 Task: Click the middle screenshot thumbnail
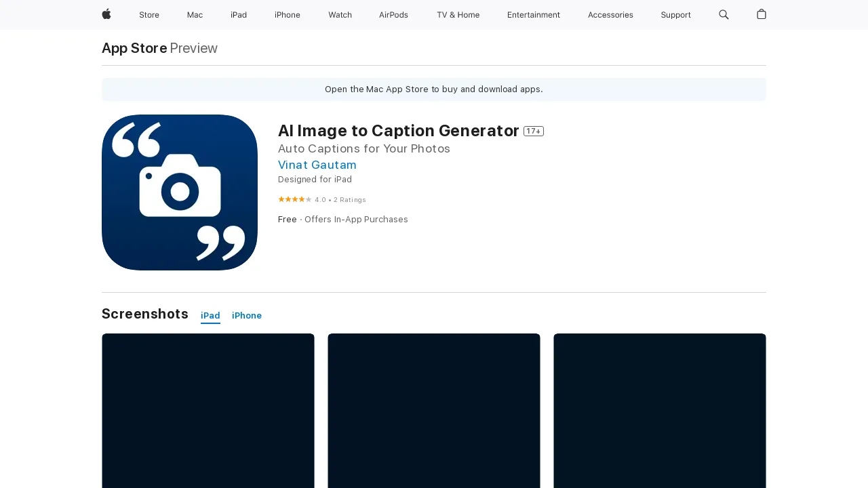pyautogui.click(x=434, y=411)
